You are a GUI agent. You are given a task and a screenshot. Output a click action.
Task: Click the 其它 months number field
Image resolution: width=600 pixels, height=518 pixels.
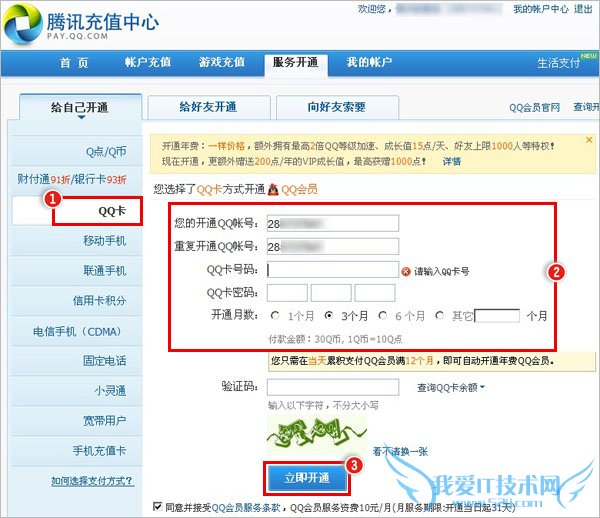point(497,316)
